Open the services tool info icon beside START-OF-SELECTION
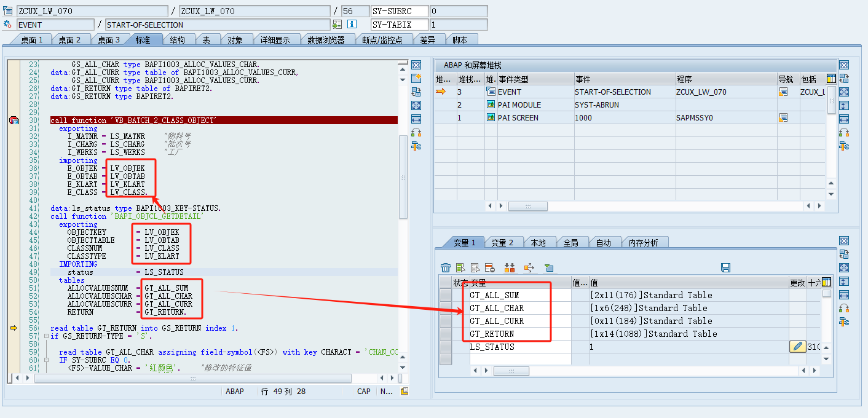The width and height of the screenshot is (868, 418). coord(350,24)
